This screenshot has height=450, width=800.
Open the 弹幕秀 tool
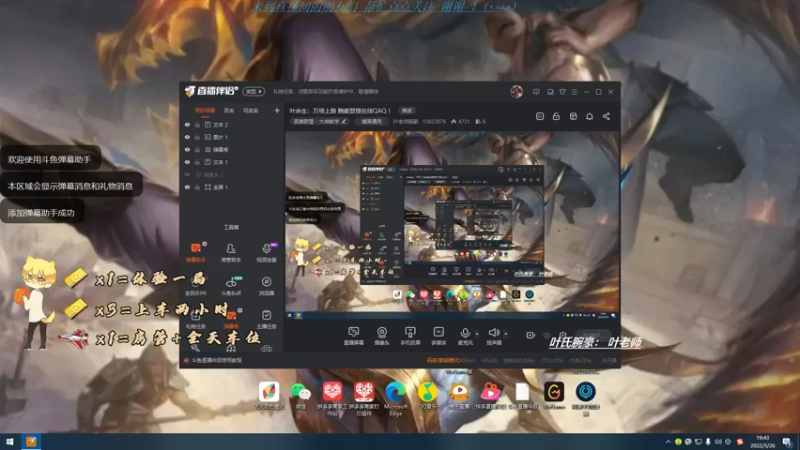point(231,319)
